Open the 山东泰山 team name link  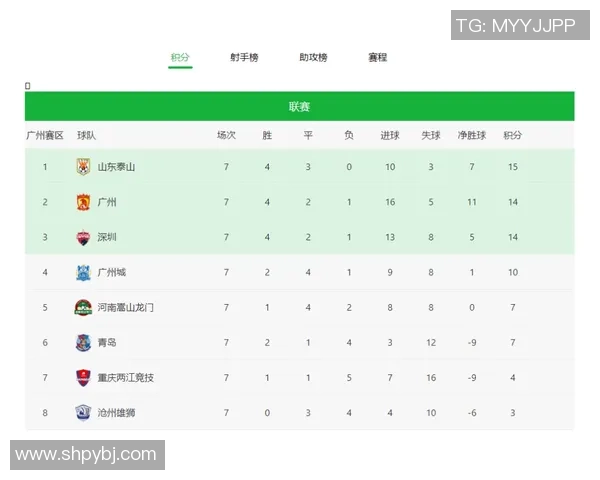pyautogui.click(x=116, y=167)
